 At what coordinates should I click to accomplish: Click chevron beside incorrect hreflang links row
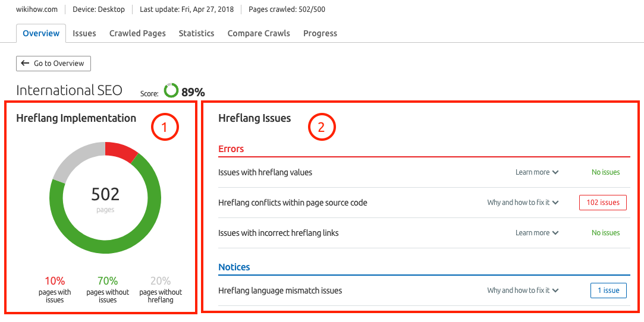(555, 233)
